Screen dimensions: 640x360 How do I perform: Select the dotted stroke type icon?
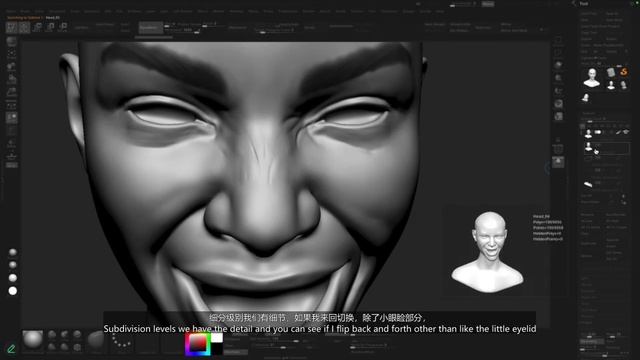(x=121, y=341)
